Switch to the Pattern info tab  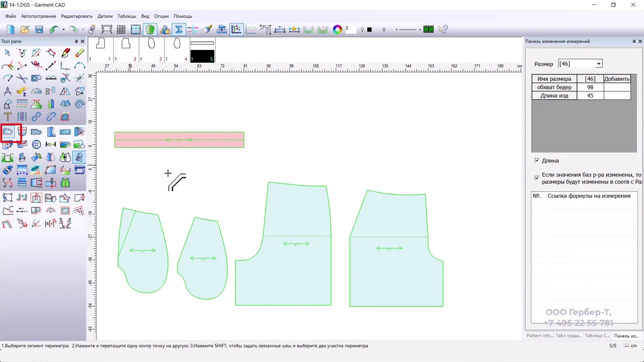[539, 336]
